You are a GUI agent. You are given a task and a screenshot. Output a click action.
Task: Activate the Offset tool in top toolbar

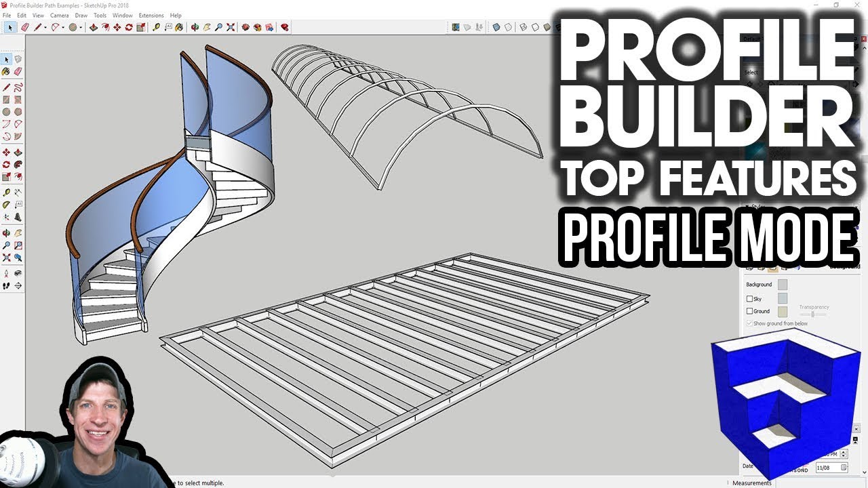click(105, 27)
